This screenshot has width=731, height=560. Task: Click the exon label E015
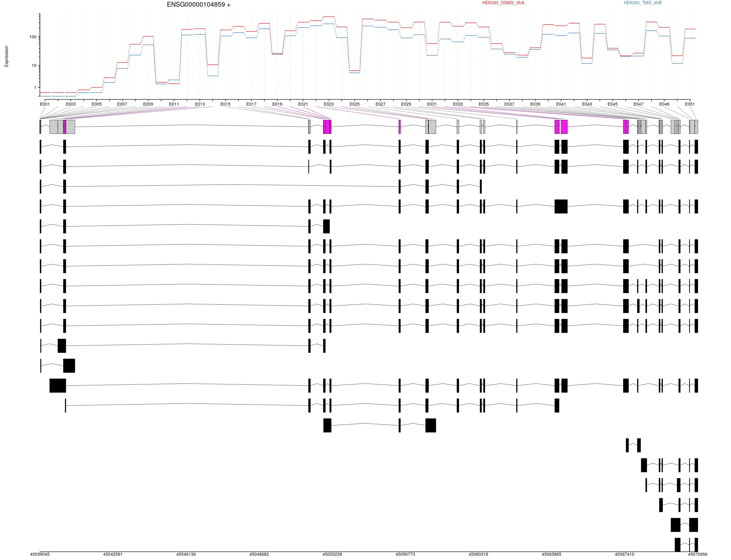point(225,104)
